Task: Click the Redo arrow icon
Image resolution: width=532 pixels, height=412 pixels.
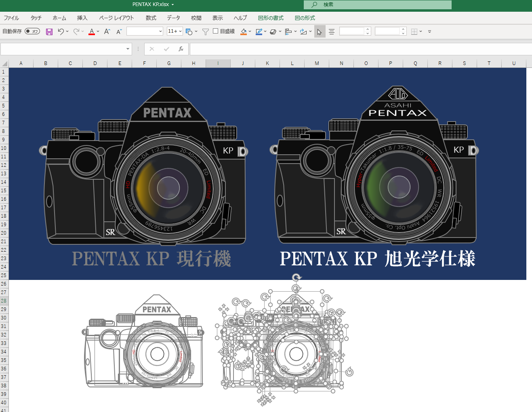Action: pos(76,32)
